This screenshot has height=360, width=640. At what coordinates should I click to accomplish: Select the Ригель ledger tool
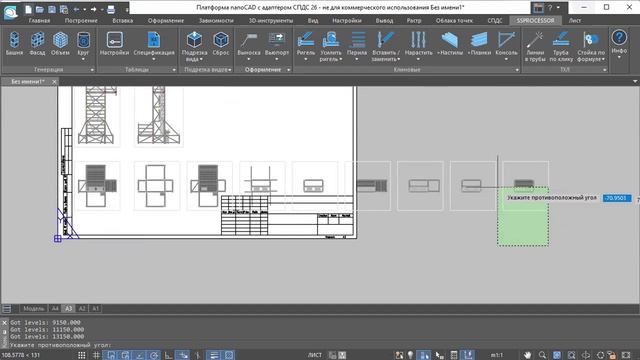coord(306,44)
